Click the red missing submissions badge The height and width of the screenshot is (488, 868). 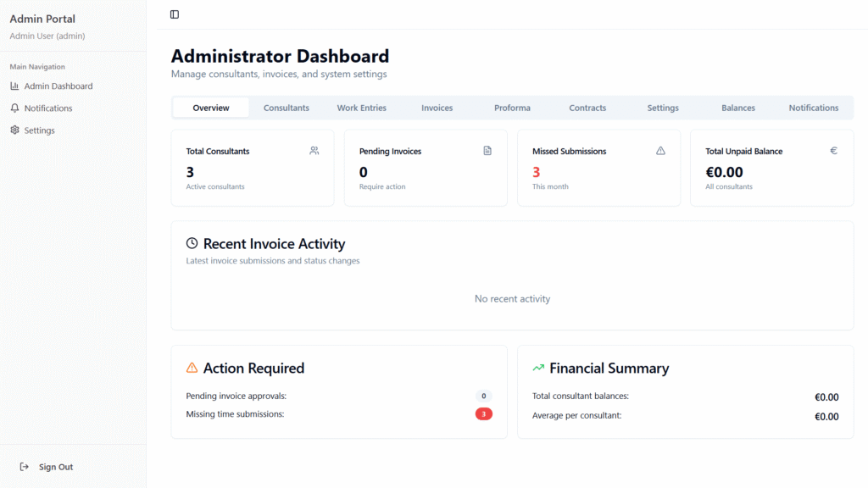(x=483, y=414)
